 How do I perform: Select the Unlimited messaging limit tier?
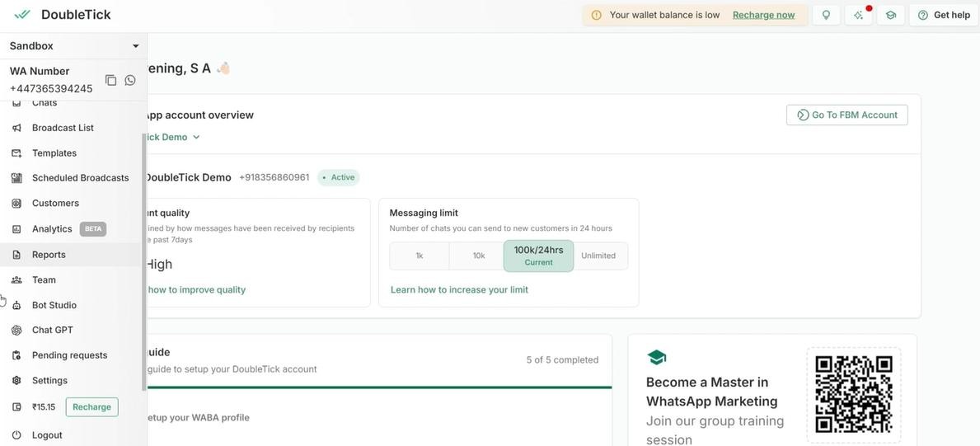pyautogui.click(x=598, y=256)
